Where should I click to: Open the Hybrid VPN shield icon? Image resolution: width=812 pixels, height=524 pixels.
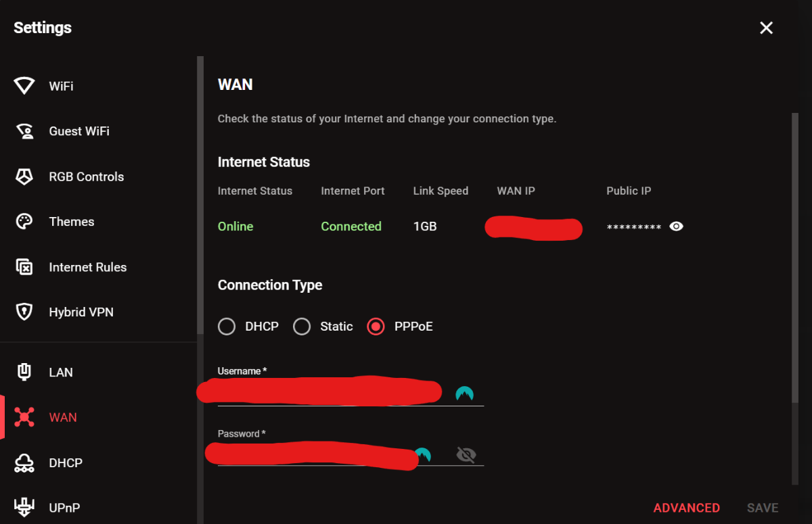coord(24,312)
